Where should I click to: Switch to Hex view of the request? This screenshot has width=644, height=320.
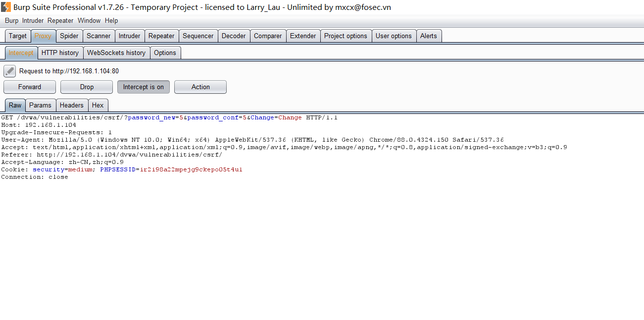coord(98,106)
